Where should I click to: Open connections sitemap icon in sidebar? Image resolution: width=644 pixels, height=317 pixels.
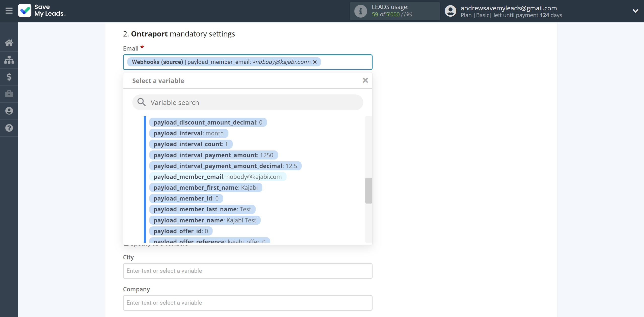9,60
